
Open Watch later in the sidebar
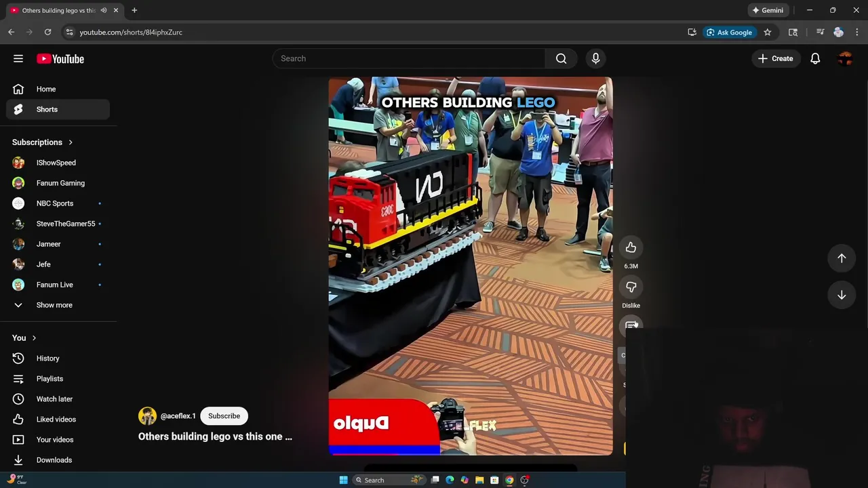(x=58, y=399)
